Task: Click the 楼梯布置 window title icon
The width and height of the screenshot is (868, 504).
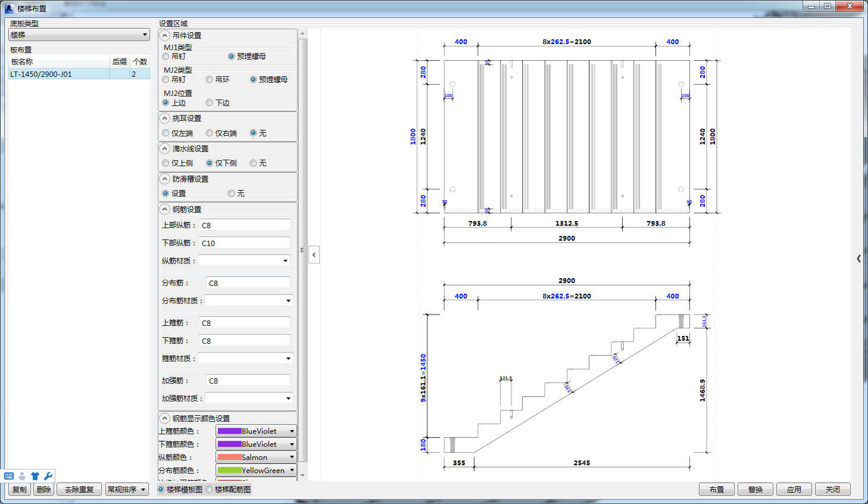Action: tap(9, 8)
